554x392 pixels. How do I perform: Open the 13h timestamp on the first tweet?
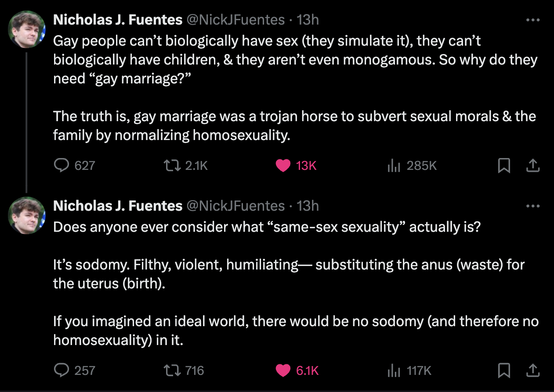pos(308,20)
